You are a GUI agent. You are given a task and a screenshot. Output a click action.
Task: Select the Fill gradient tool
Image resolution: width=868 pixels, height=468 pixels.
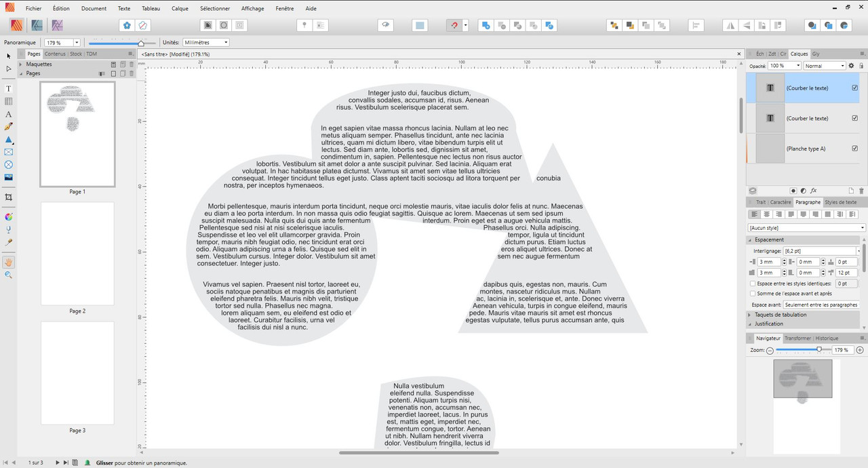[9, 217]
